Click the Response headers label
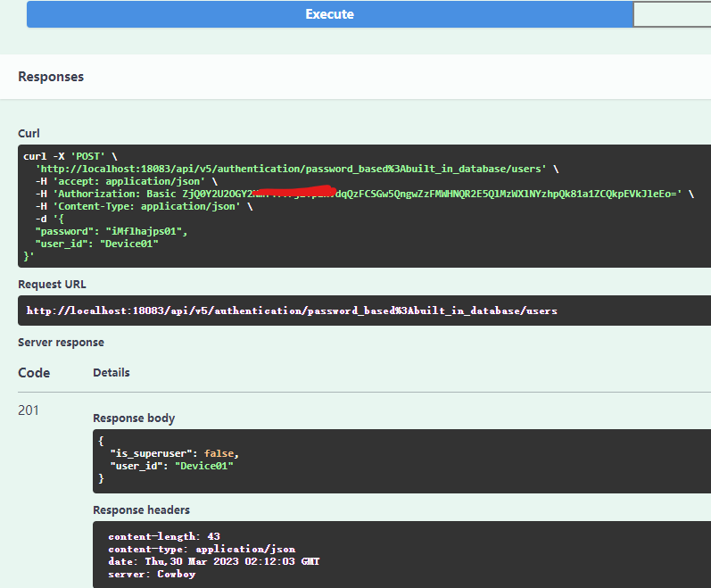The width and height of the screenshot is (711, 588). (x=142, y=510)
